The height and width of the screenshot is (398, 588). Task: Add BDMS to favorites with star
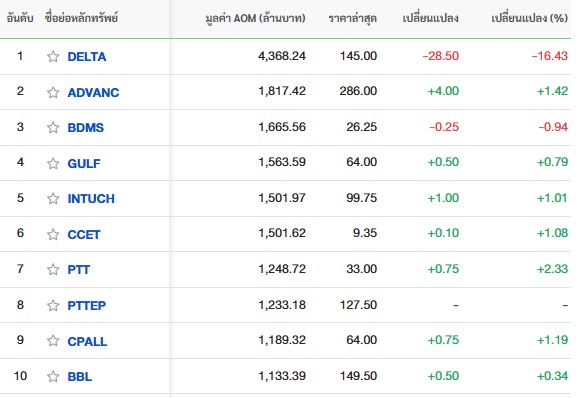pos(53,127)
